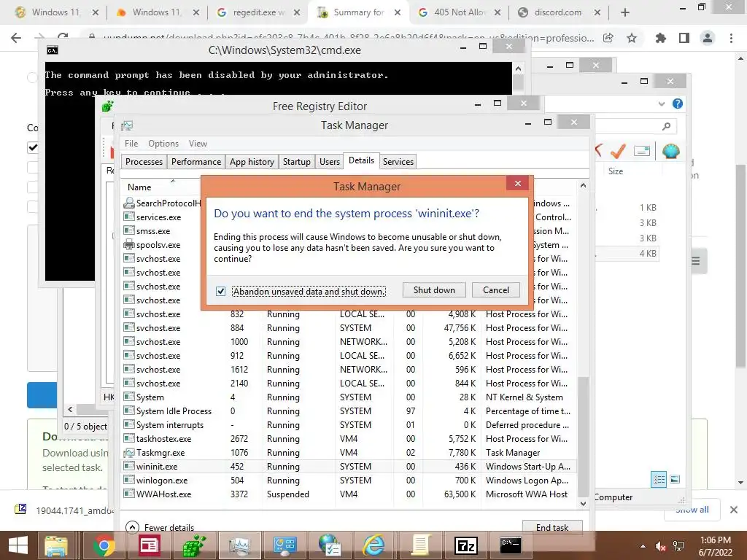Viewport: 747px width, 560px height.
Task: Select svchost.exe row with PID 2140
Action: [349, 384]
